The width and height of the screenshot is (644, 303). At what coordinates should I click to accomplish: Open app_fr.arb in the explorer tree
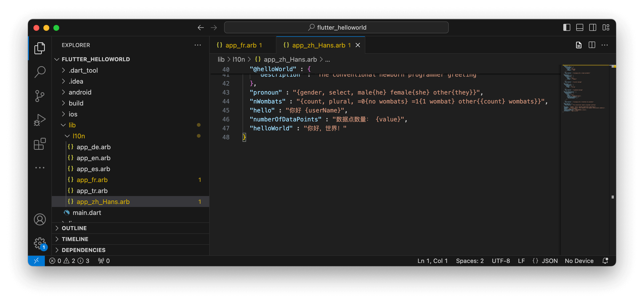tap(130, 180)
